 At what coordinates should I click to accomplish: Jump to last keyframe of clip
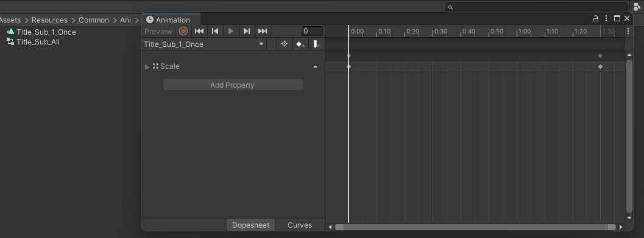point(263,31)
